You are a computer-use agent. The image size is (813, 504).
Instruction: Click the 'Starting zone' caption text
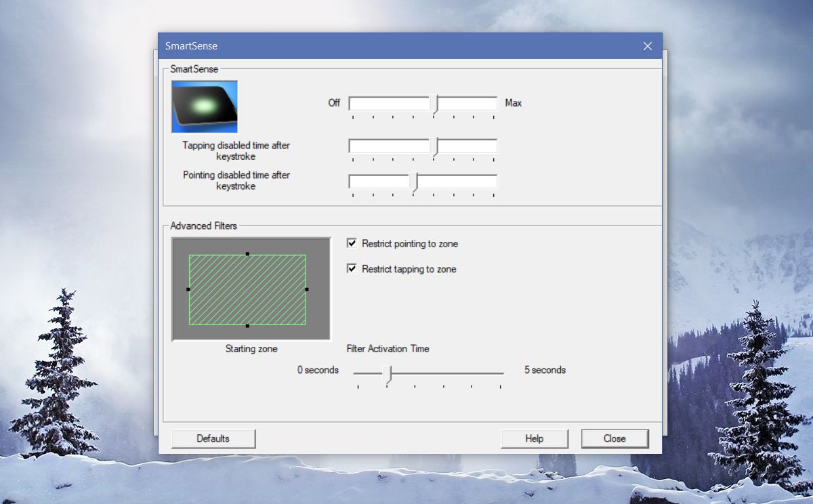(x=251, y=349)
